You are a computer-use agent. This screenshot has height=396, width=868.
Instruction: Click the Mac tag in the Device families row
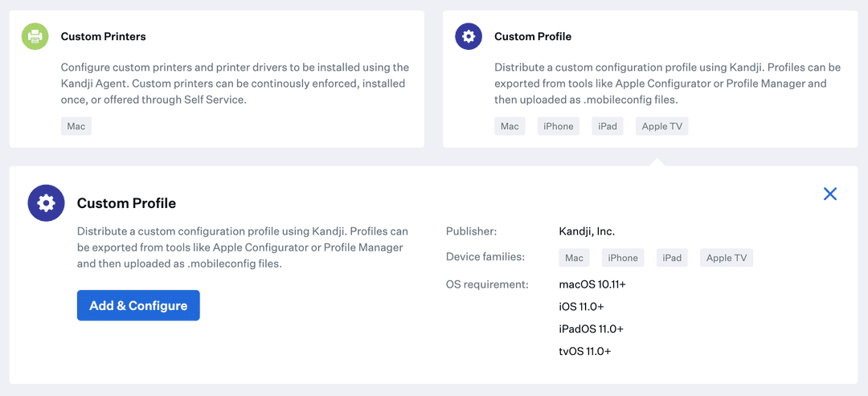click(x=575, y=258)
